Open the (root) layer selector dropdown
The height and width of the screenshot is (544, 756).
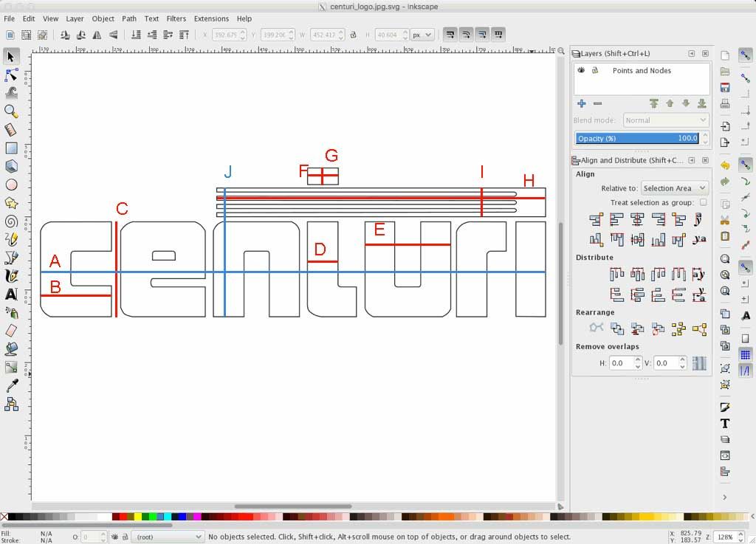168,537
